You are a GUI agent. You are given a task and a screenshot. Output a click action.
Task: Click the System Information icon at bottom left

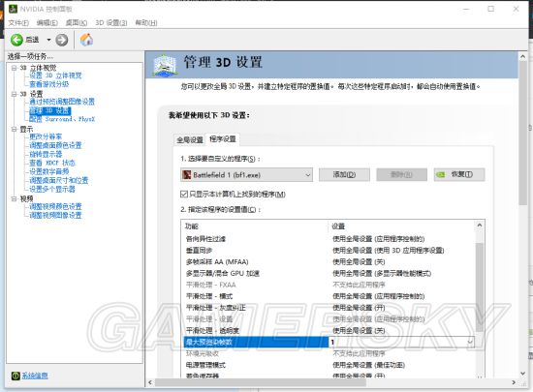pos(16,376)
